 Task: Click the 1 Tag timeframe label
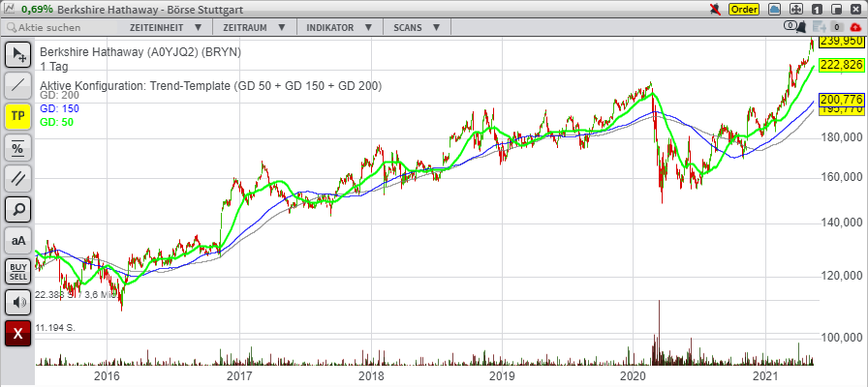(x=53, y=67)
